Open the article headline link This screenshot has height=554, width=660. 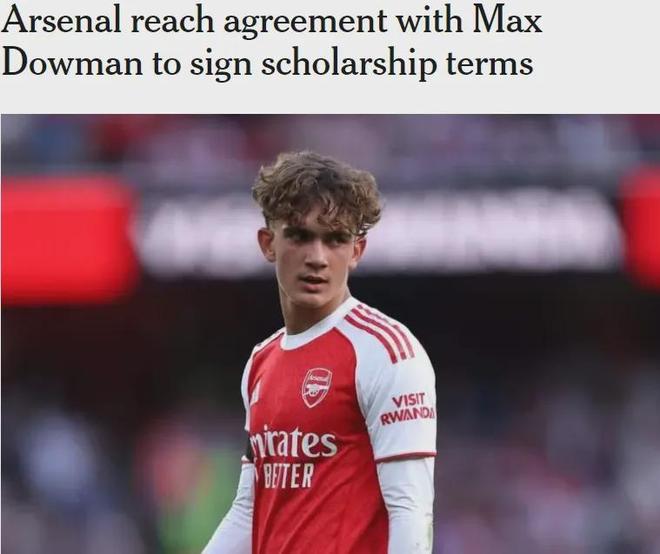(x=271, y=41)
